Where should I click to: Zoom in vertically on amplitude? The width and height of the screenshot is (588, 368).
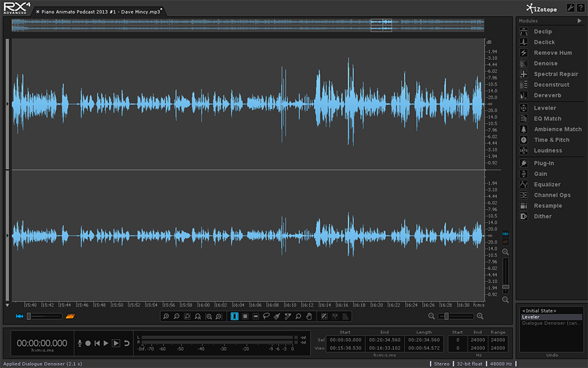(x=506, y=252)
